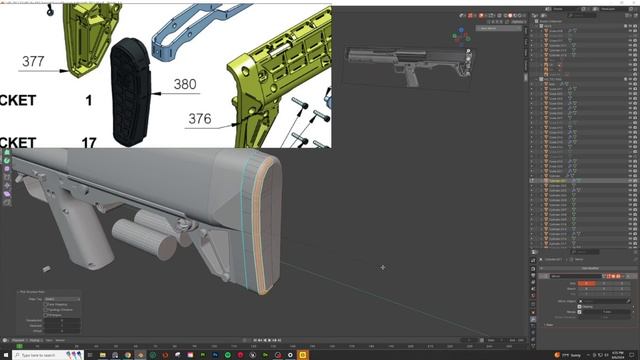
Task: Toggle the Merge checkbox
Action: pyautogui.click(x=580, y=312)
